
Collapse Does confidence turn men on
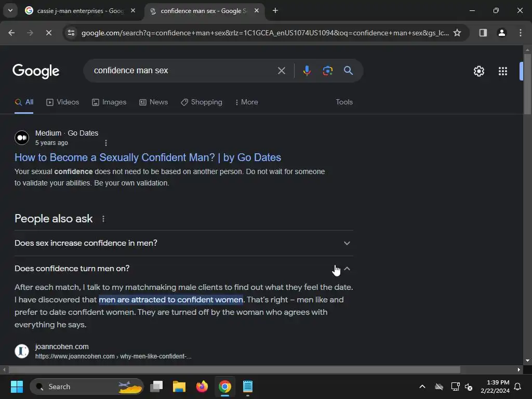click(183, 269)
